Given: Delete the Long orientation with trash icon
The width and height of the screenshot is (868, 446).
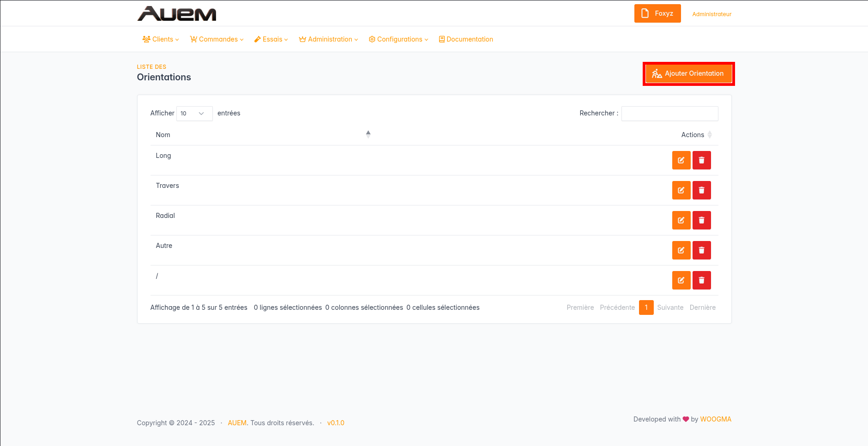Looking at the screenshot, I should 701,160.
